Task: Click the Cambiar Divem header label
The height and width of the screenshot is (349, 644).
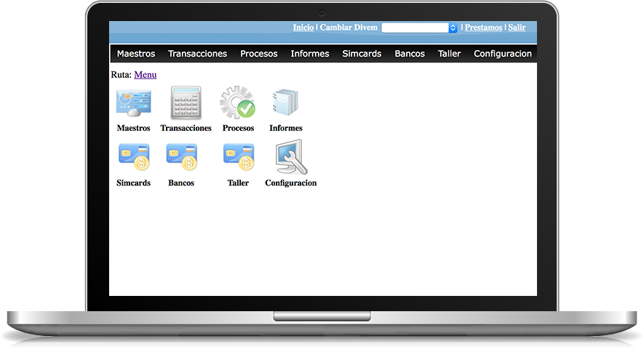Action: [x=349, y=28]
